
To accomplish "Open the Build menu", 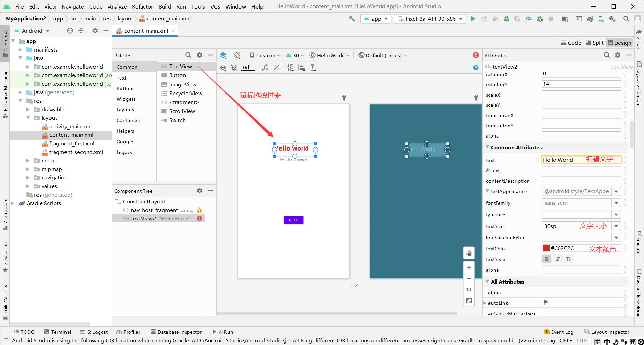I will 165,6.
